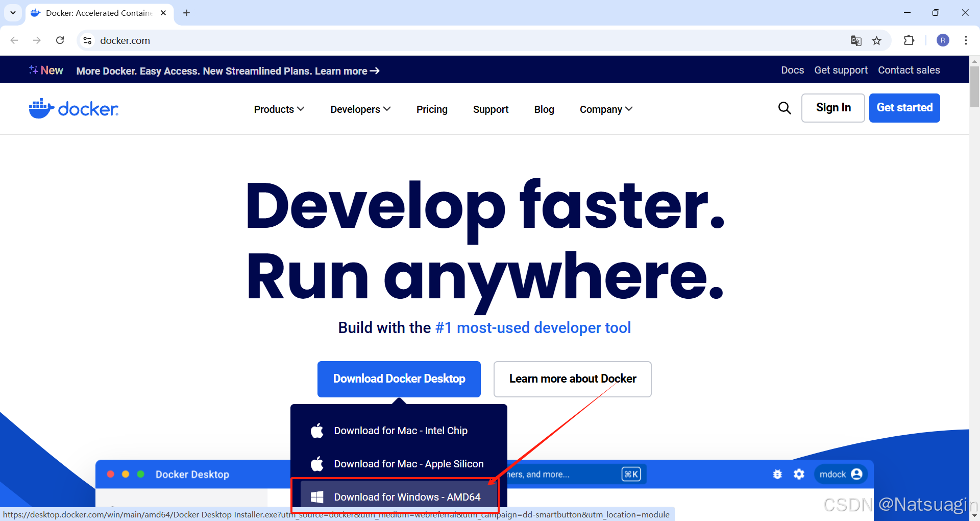Open site information icon in address bar

[x=87, y=40]
